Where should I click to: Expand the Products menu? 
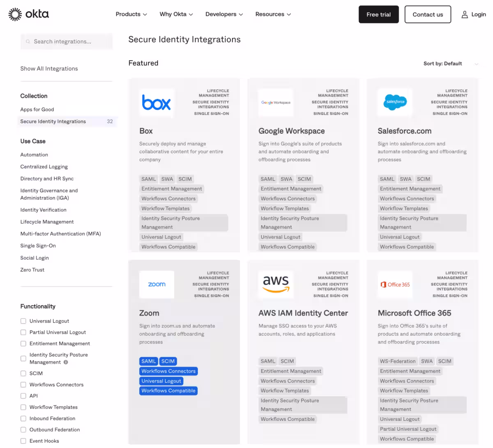pos(131,14)
